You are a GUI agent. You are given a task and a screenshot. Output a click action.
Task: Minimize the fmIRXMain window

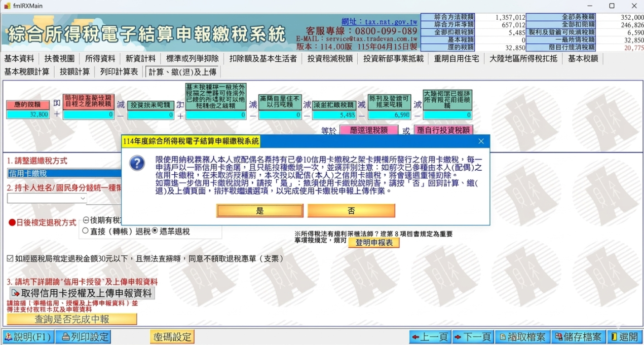(x=589, y=6)
